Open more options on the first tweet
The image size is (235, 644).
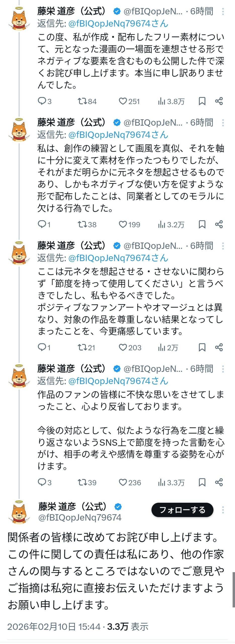point(223,12)
